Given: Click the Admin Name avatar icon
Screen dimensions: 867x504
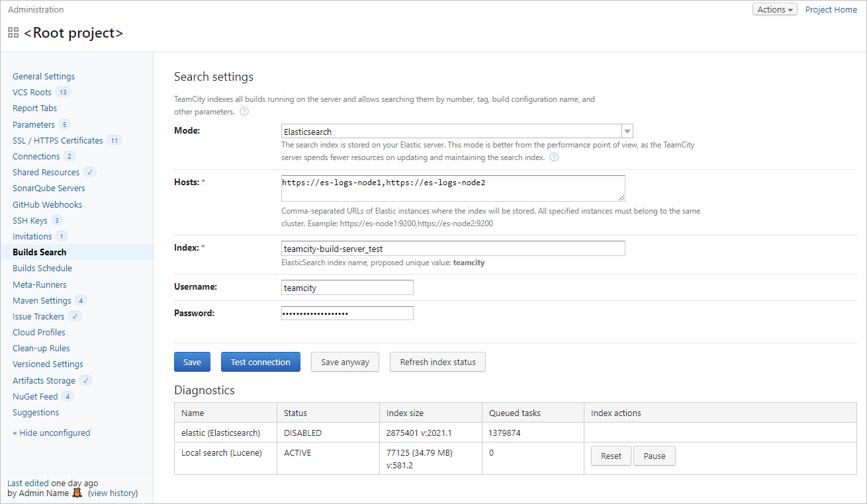Looking at the screenshot, I should tap(77, 493).
